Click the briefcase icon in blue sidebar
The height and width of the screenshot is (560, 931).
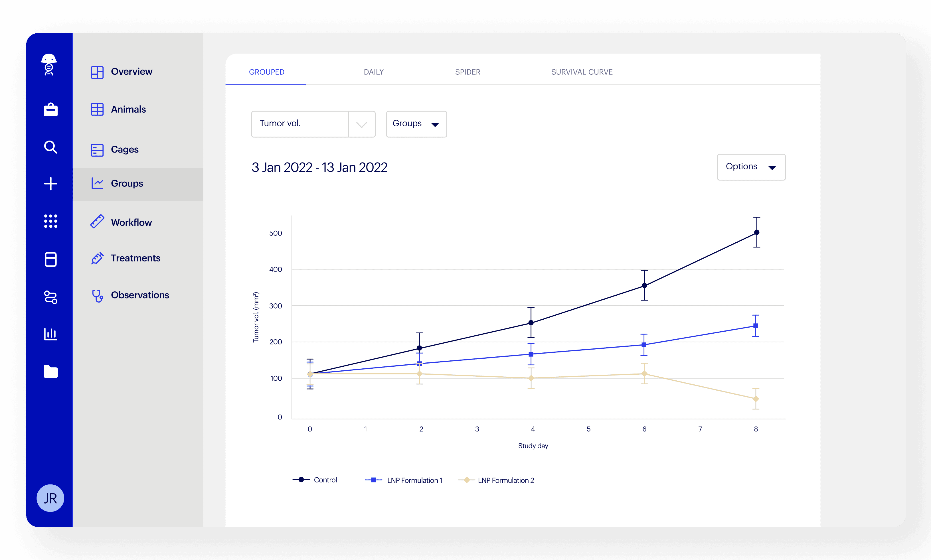pyautogui.click(x=50, y=109)
